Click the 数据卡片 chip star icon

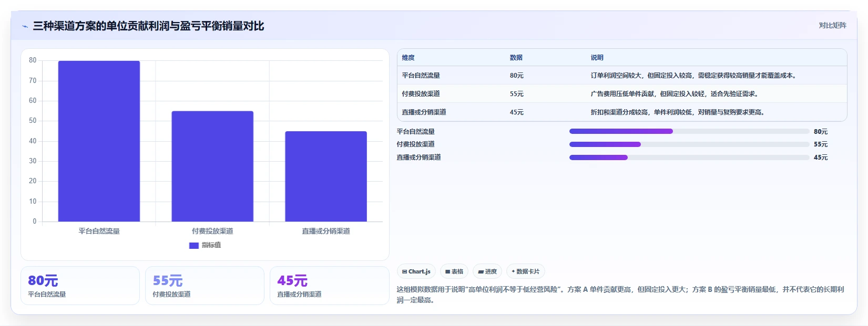[513, 271]
